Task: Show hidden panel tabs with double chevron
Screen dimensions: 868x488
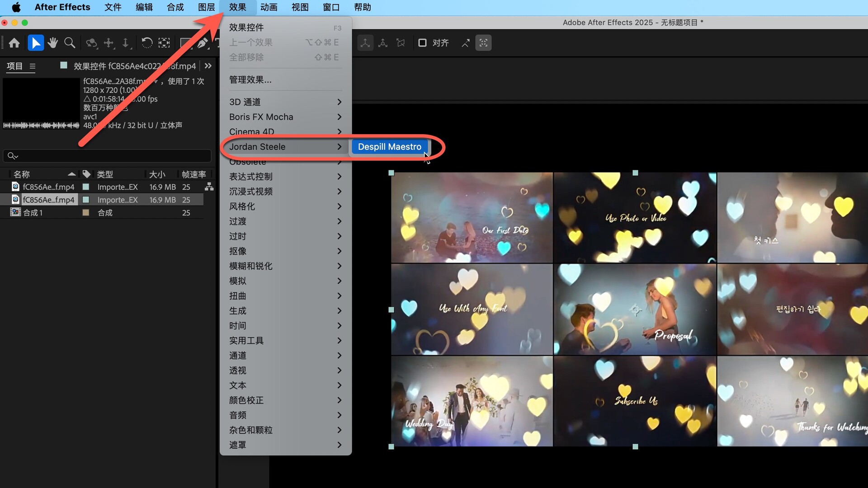Action: (208, 66)
